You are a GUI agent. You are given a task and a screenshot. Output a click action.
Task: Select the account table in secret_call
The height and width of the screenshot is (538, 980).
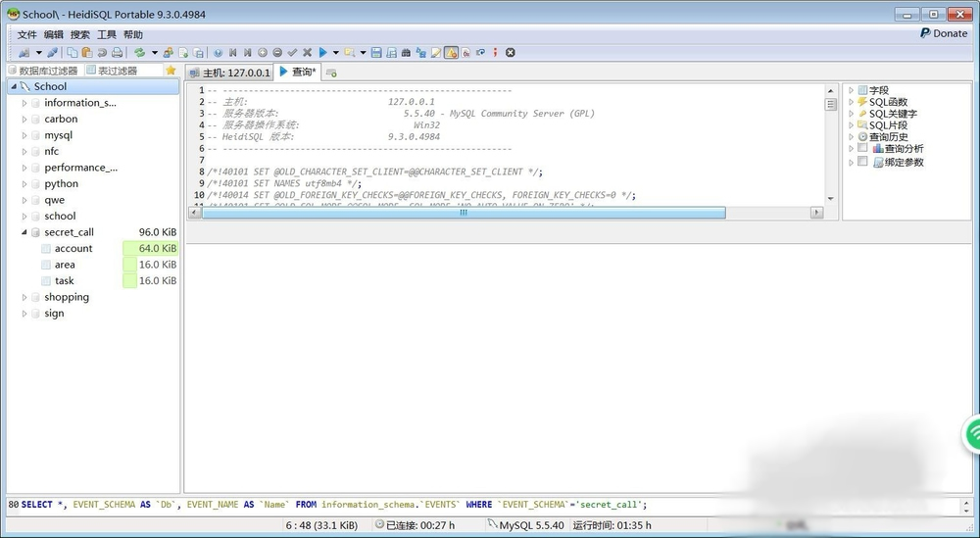point(73,249)
